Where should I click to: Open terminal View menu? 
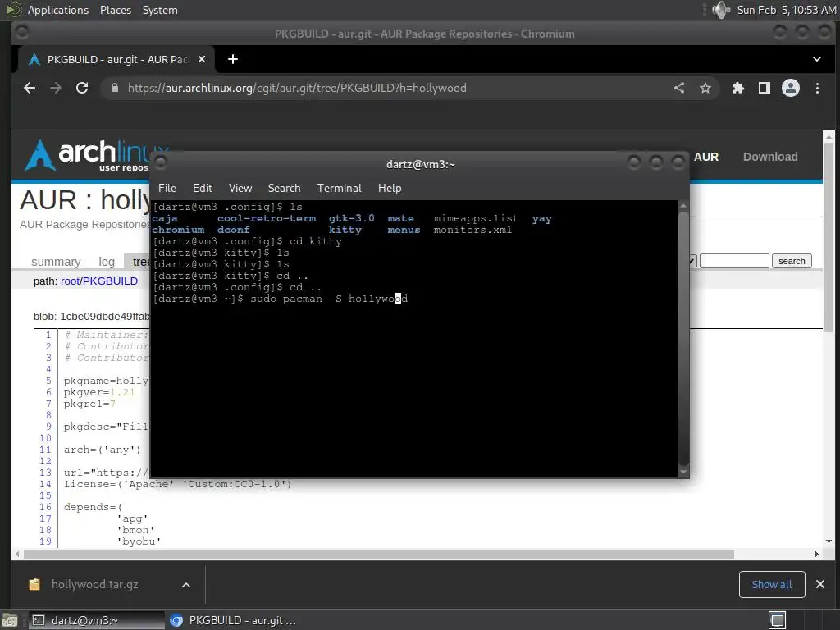[x=240, y=188]
